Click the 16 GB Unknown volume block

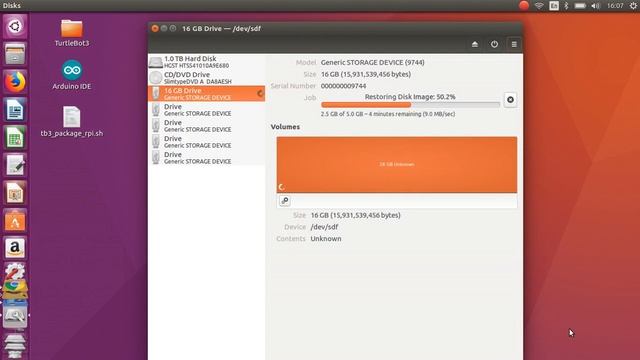[397, 164]
